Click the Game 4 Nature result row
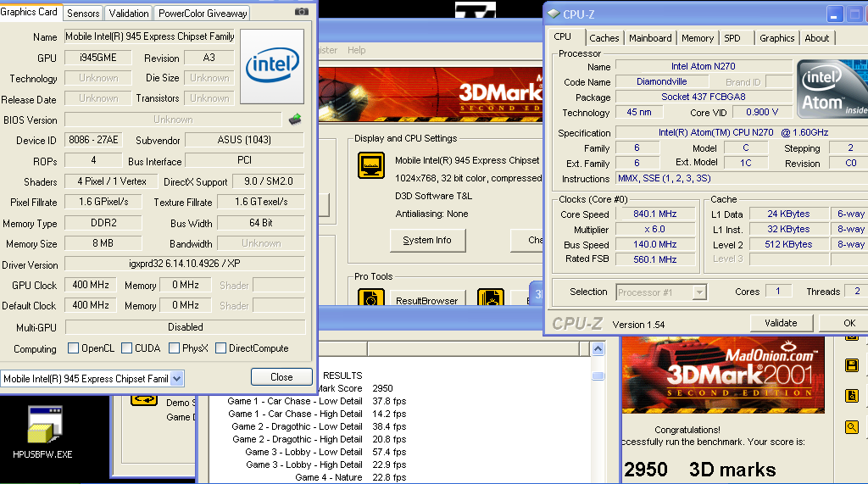 [x=350, y=477]
